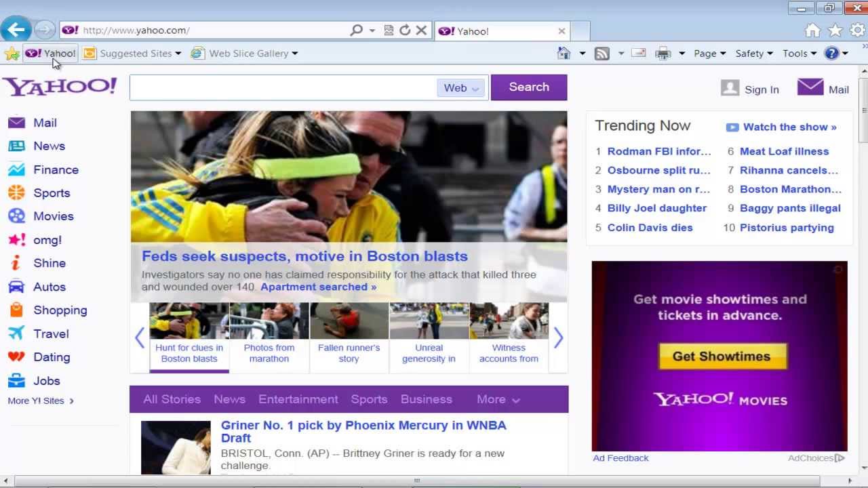Click the Get Showtimes ad button

tap(722, 357)
